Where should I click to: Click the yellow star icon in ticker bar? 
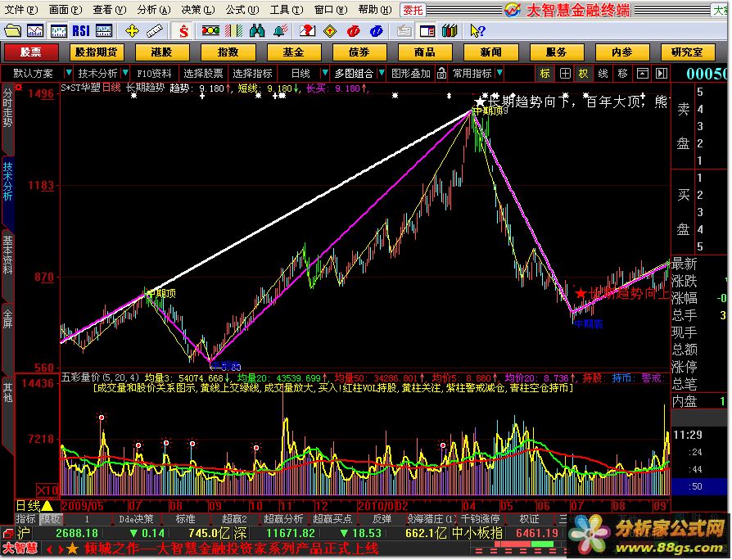(72, 549)
